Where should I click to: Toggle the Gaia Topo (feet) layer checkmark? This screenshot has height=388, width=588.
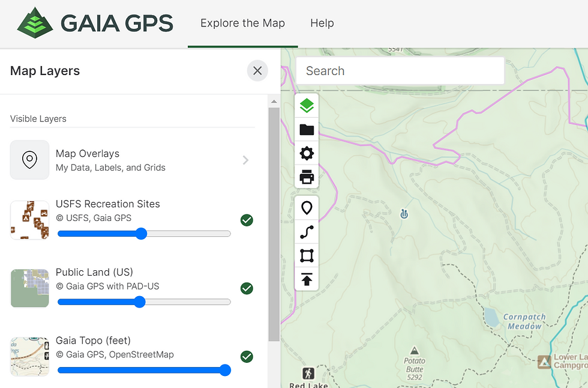click(x=247, y=357)
